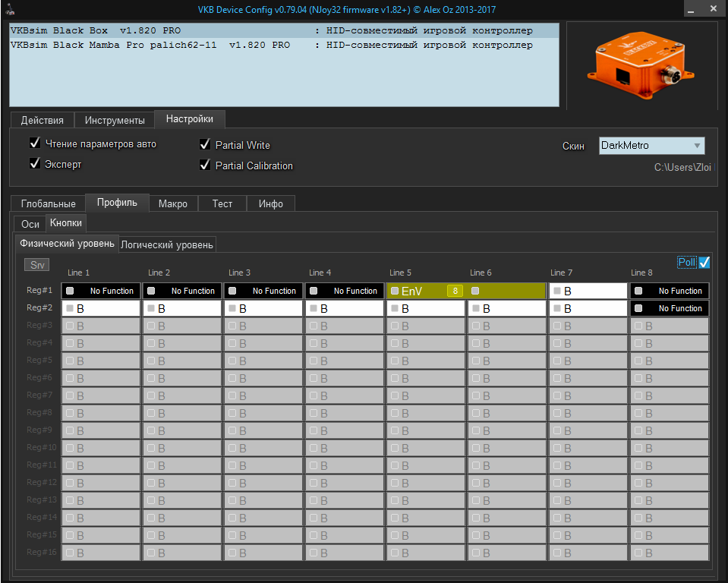This screenshot has width=728, height=583.
Task: Click the Line 8 column header
Action: (x=641, y=273)
